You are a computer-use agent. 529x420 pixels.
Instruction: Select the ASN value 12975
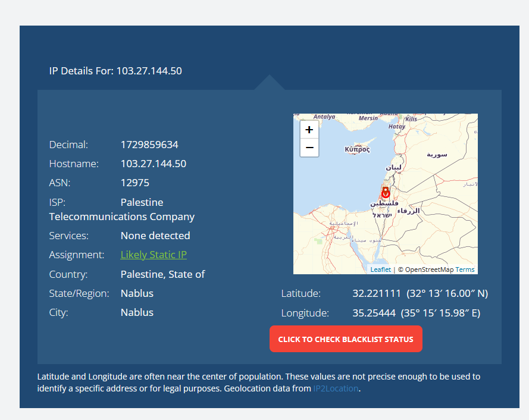[135, 183]
